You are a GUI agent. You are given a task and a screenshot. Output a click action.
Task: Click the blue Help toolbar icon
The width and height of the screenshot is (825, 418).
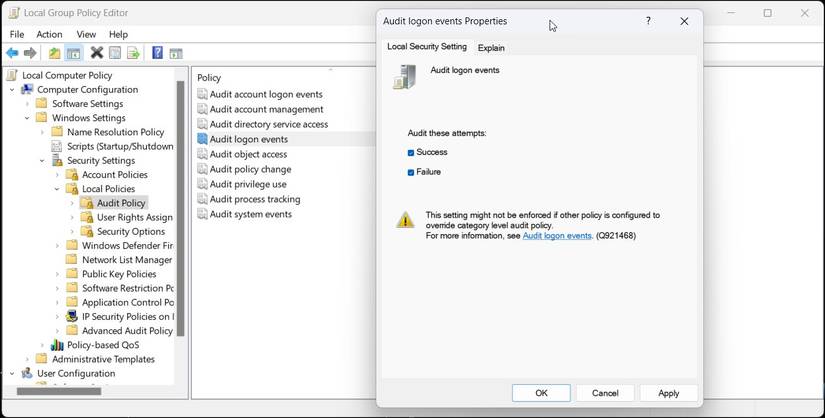[x=157, y=53]
